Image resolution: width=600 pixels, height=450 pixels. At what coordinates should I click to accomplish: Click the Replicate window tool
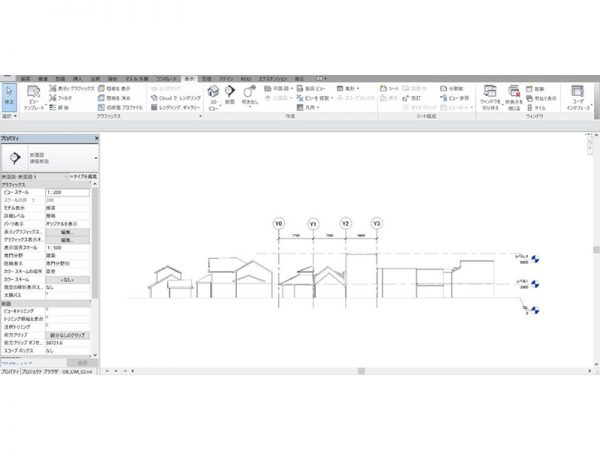click(535, 88)
